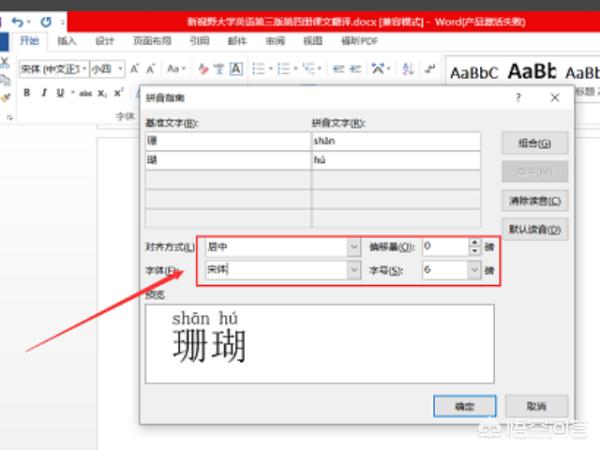Open the 插入 ribbon tab
Viewport: 600px width, 450px height.
click(x=66, y=42)
